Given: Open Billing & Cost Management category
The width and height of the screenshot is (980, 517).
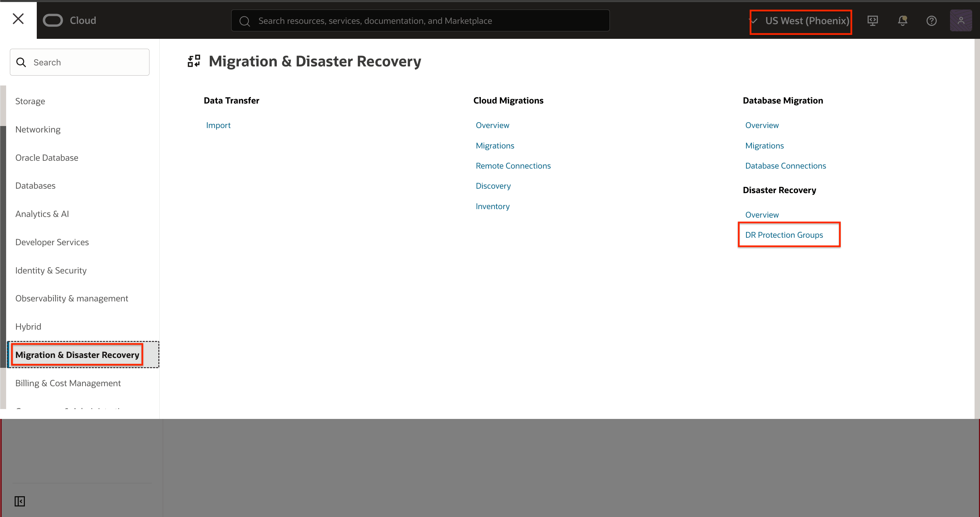Looking at the screenshot, I should (68, 383).
